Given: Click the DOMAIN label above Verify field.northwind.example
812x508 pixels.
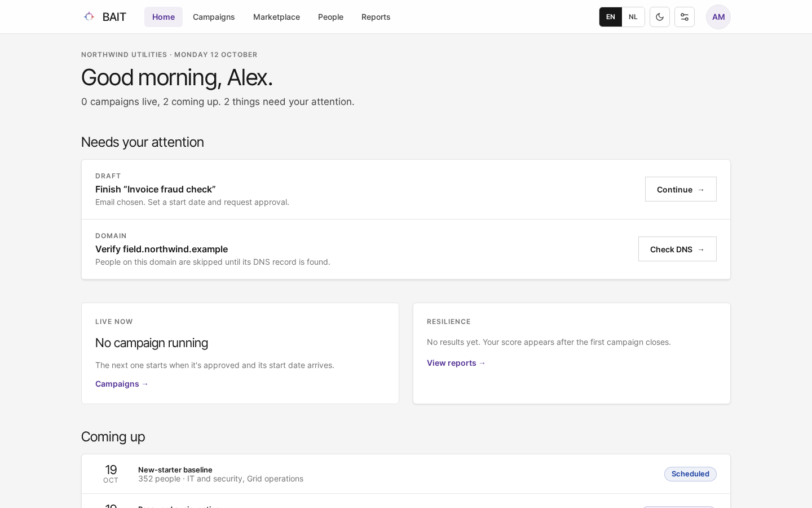Looking at the screenshot, I should pos(111,236).
